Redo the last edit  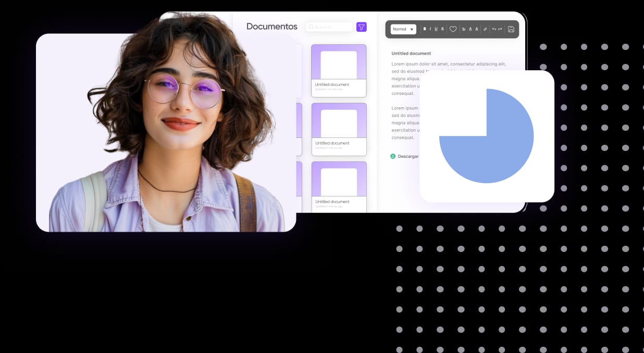[x=500, y=29]
